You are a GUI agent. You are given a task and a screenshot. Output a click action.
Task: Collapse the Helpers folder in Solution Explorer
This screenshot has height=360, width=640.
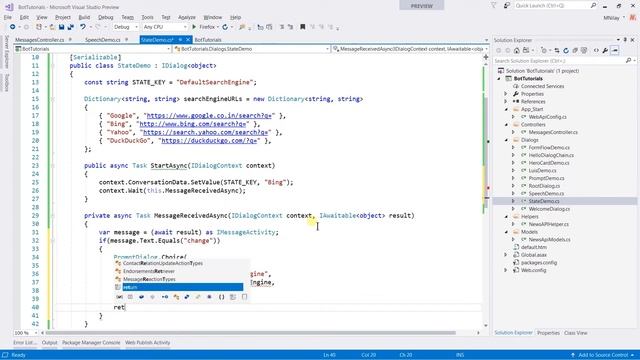507,217
